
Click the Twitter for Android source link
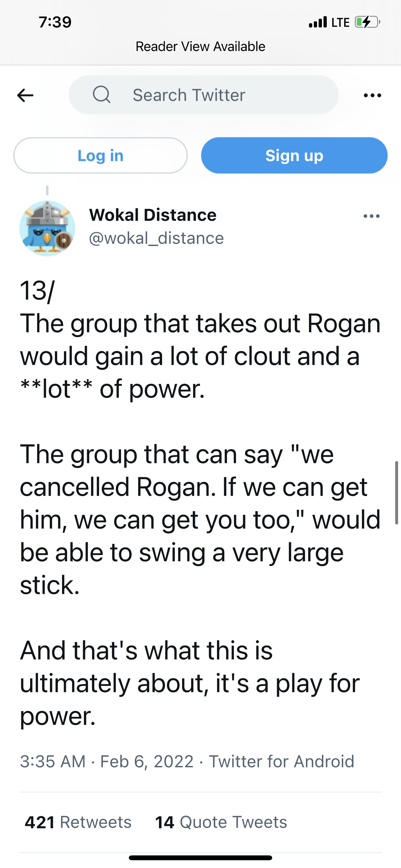(281, 761)
